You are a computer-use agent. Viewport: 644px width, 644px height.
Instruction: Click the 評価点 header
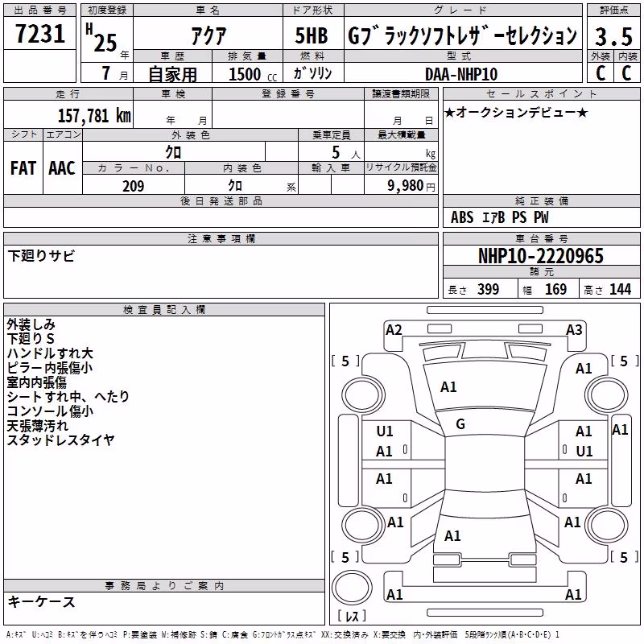coord(614,10)
